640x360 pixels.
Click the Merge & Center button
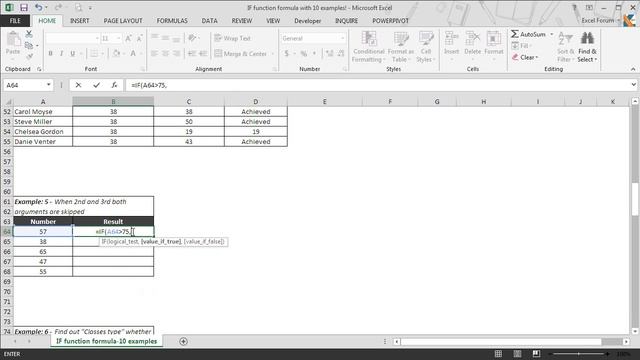pos(241,54)
